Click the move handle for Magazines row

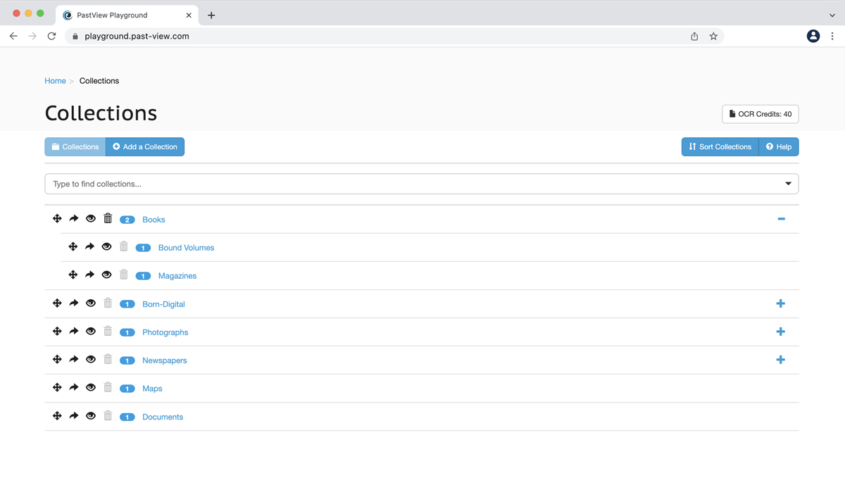[x=73, y=275]
